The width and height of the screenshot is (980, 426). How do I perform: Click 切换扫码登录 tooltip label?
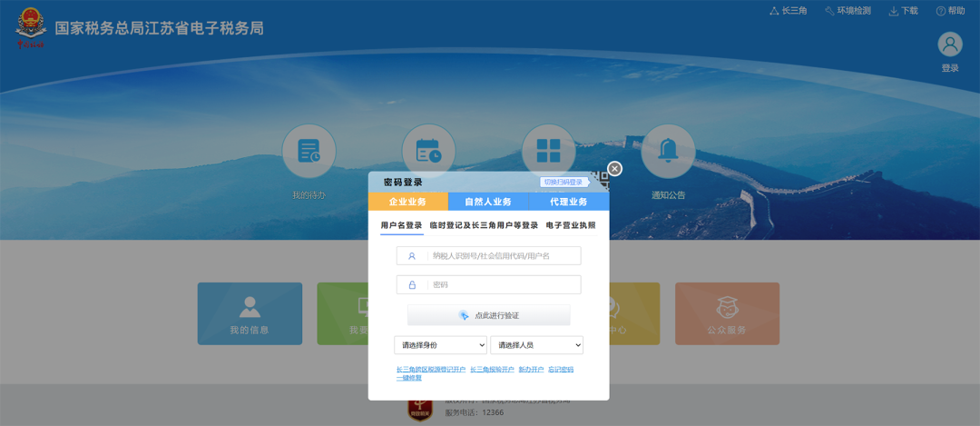[563, 182]
